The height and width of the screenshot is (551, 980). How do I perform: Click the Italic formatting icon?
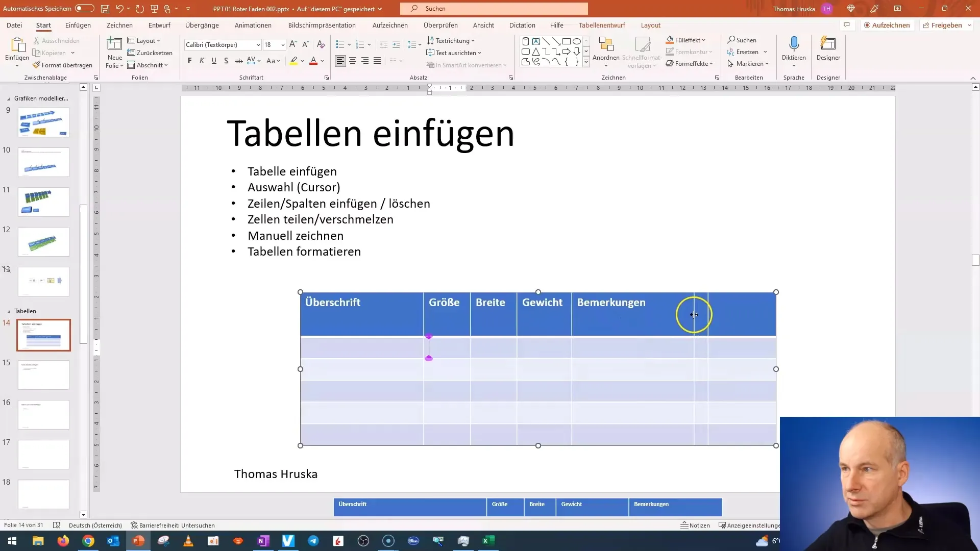(203, 61)
